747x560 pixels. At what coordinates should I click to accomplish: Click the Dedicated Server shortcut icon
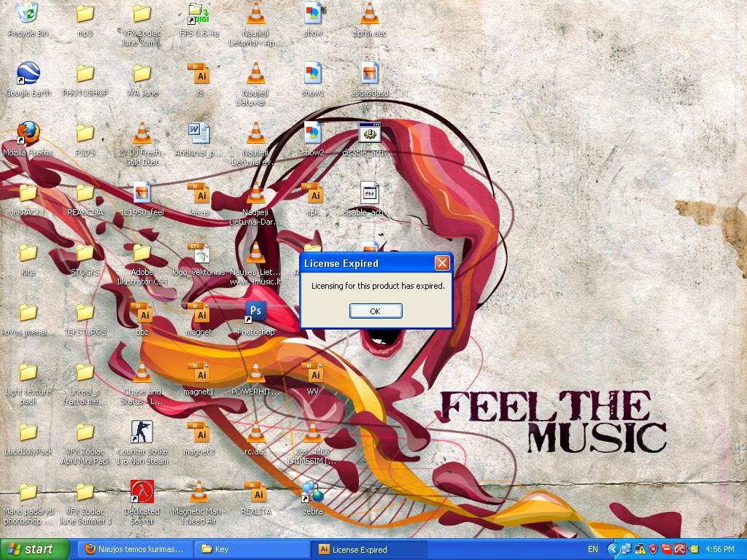click(142, 492)
